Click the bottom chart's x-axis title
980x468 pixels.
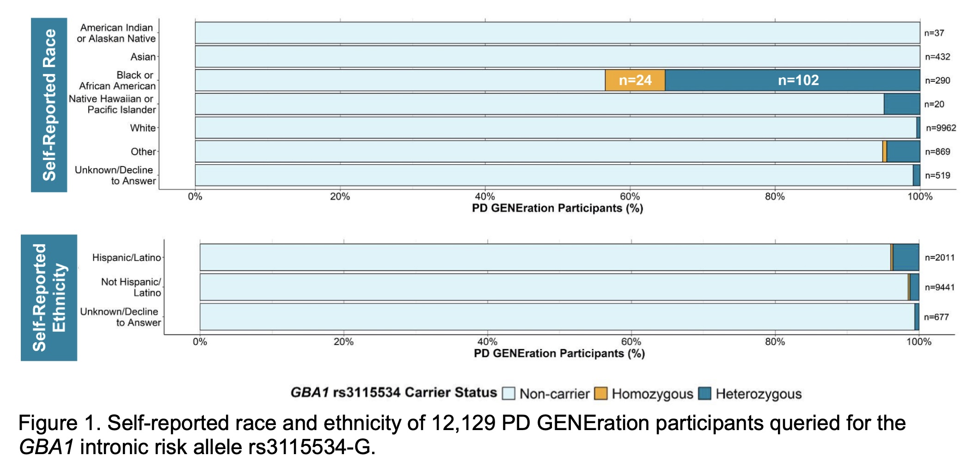pos(559,353)
